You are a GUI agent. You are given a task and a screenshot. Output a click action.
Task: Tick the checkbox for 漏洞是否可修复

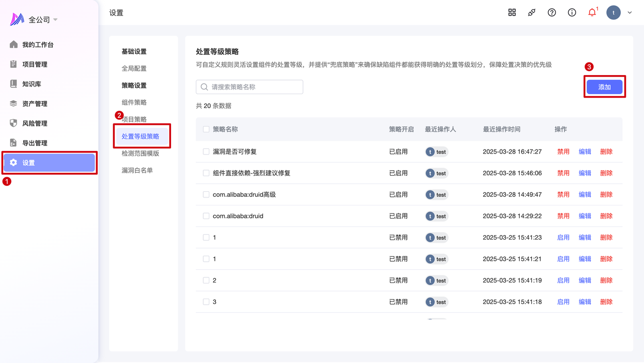pos(206,152)
